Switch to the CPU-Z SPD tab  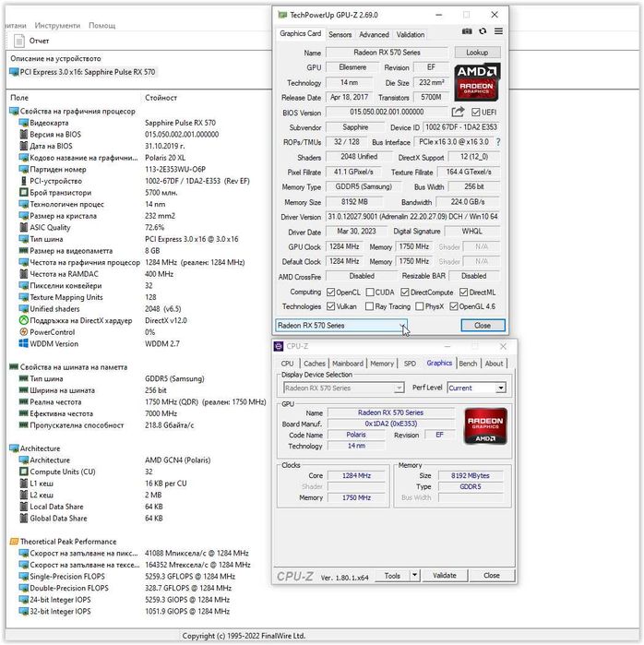[x=410, y=364]
